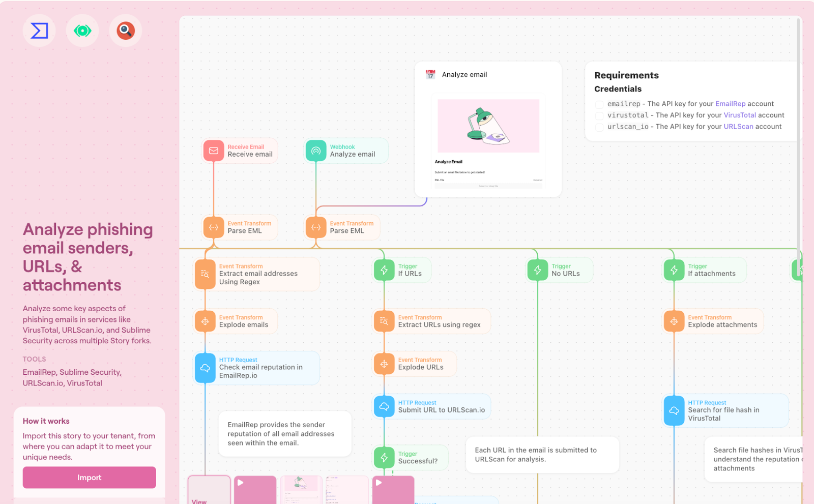Click the red magnifier EmailRep icon

126,31
